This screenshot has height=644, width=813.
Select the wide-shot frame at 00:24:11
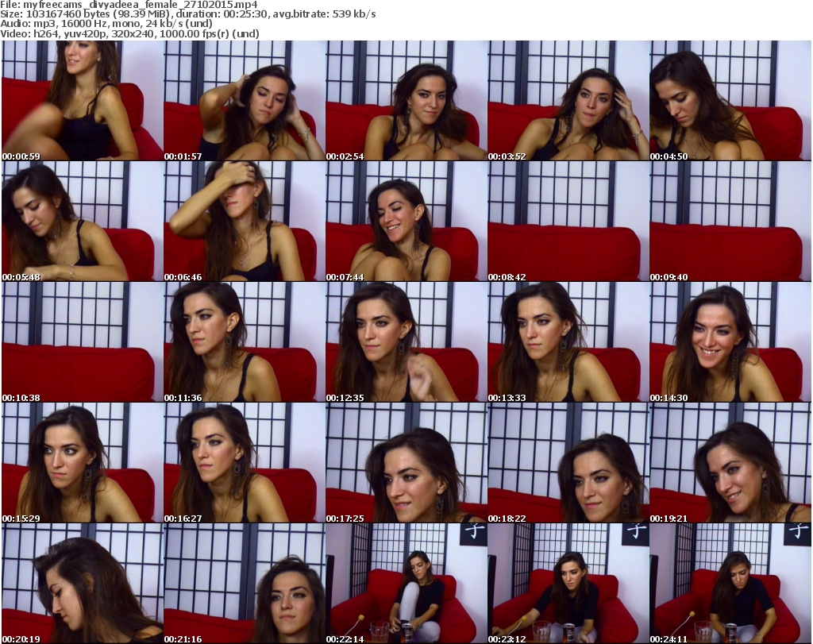click(x=730, y=584)
